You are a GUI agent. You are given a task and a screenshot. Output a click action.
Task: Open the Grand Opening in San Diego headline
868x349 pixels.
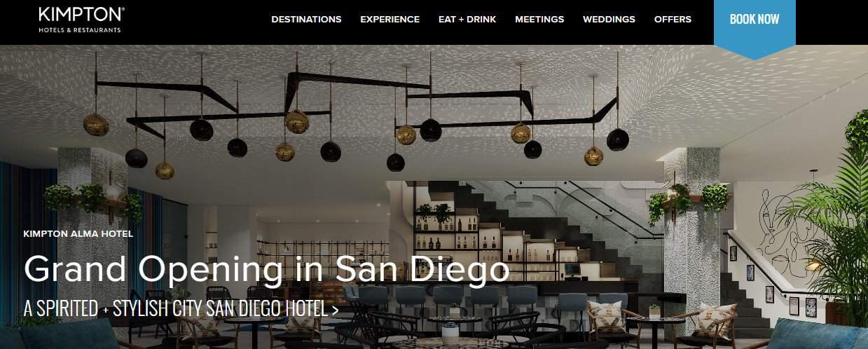266,268
